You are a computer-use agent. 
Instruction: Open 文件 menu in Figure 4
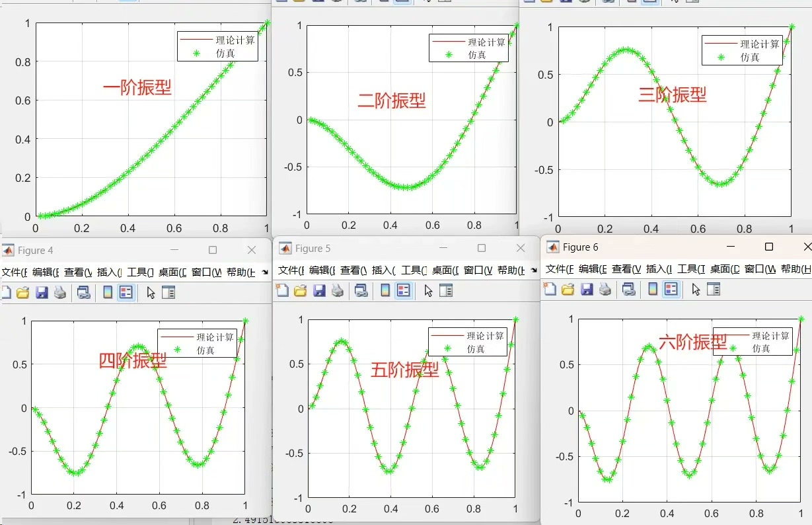pos(14,272)
